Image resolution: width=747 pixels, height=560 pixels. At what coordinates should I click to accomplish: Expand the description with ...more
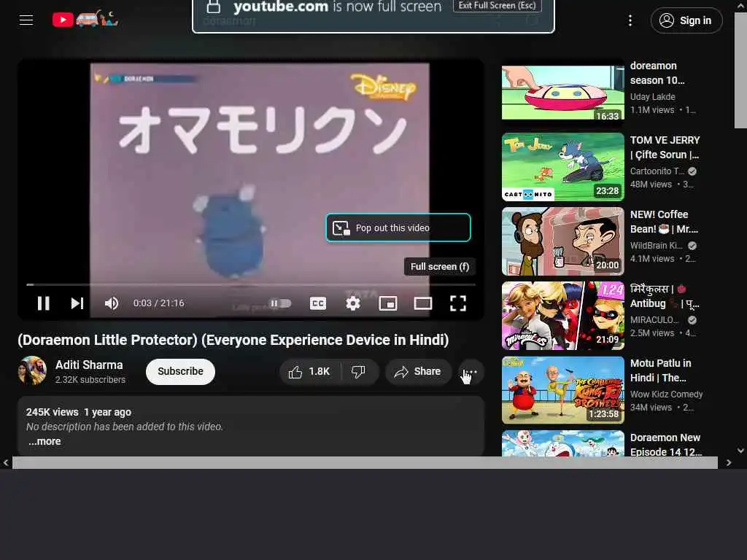point(44,441)
